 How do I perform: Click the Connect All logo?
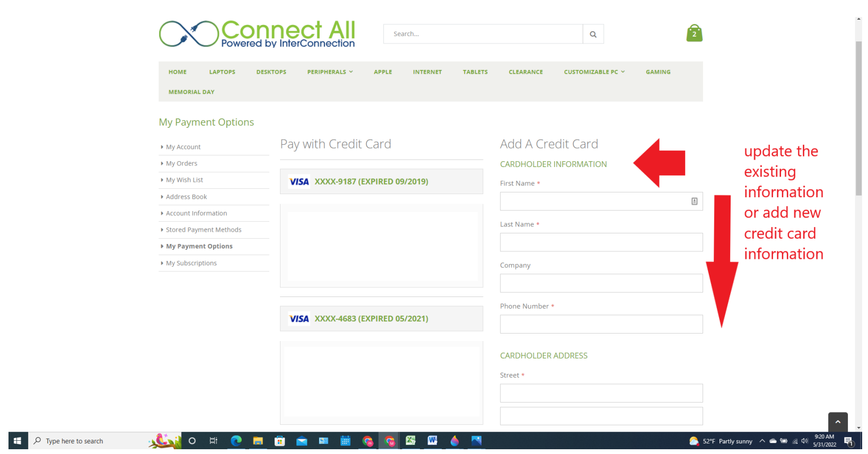pyautogui.click(x=257, y=34)
